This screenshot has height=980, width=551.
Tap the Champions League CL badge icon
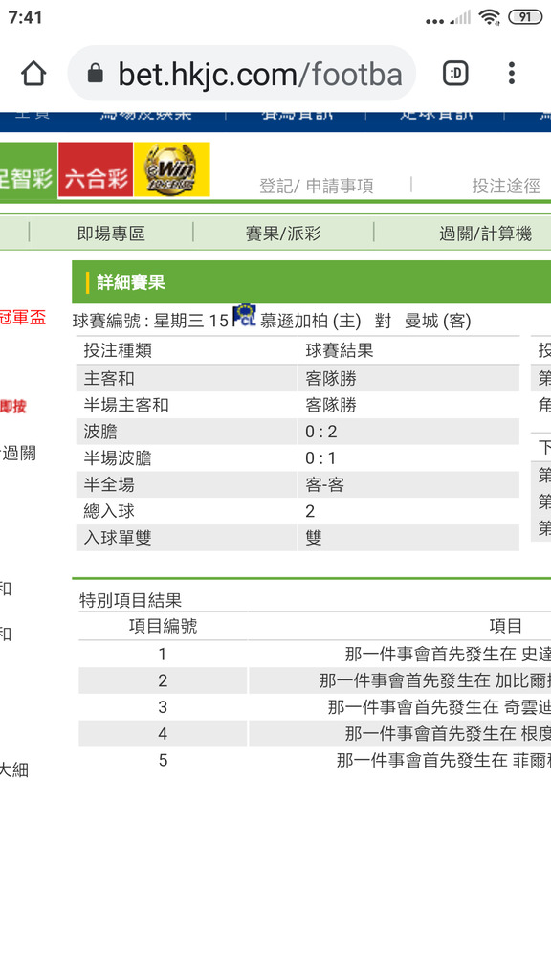coord(245,316)
